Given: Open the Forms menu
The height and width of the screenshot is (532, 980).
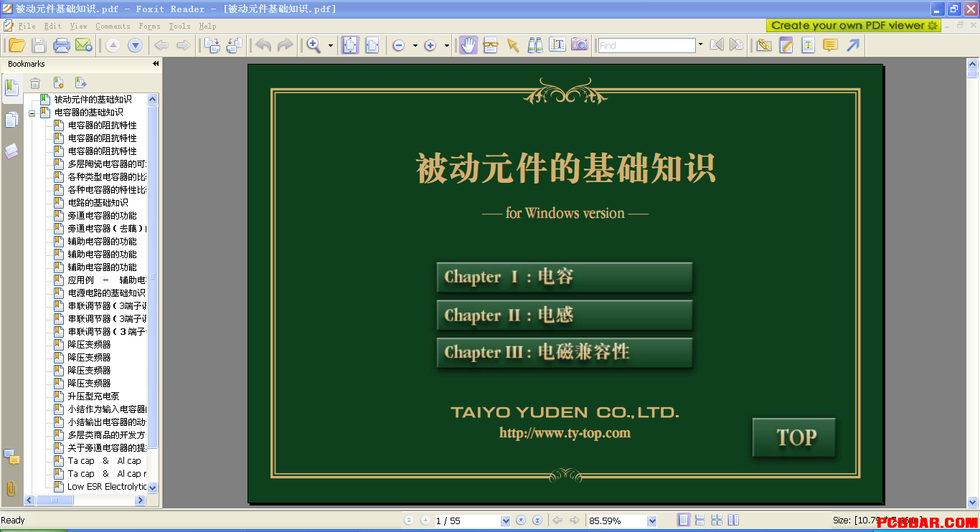Looking at the screenshot, I should click(149, 26).
